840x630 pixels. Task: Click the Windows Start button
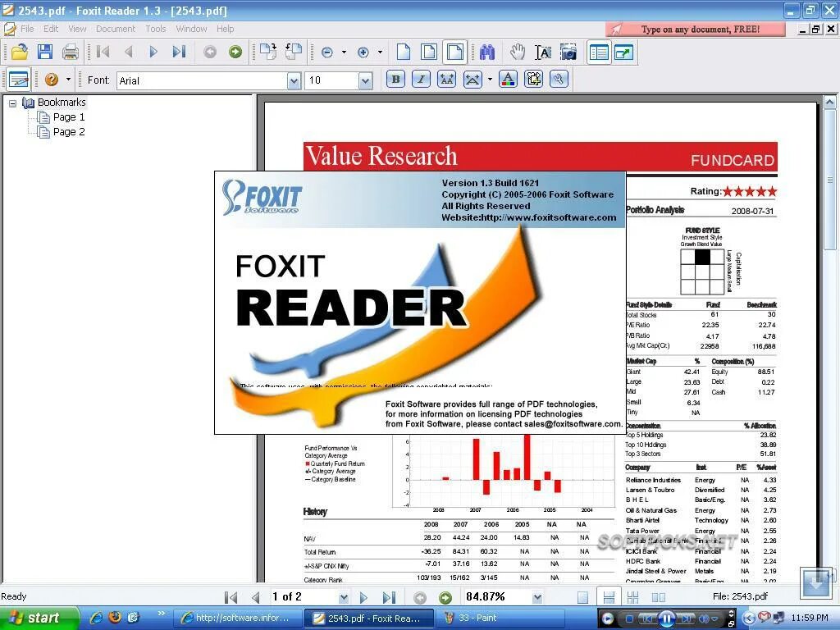pyautogui.click(x=39, y=619)
